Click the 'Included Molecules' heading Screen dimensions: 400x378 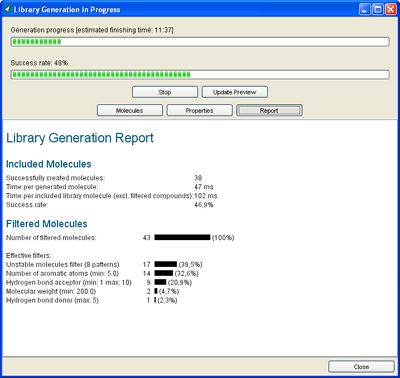coord(49,164)
